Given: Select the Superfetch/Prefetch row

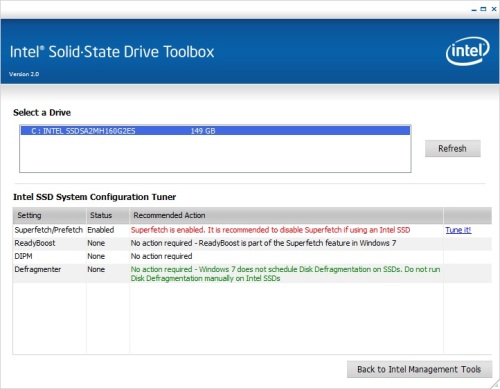Looking at the screenshot, I should pyautogui.click(x=252, y=230).
